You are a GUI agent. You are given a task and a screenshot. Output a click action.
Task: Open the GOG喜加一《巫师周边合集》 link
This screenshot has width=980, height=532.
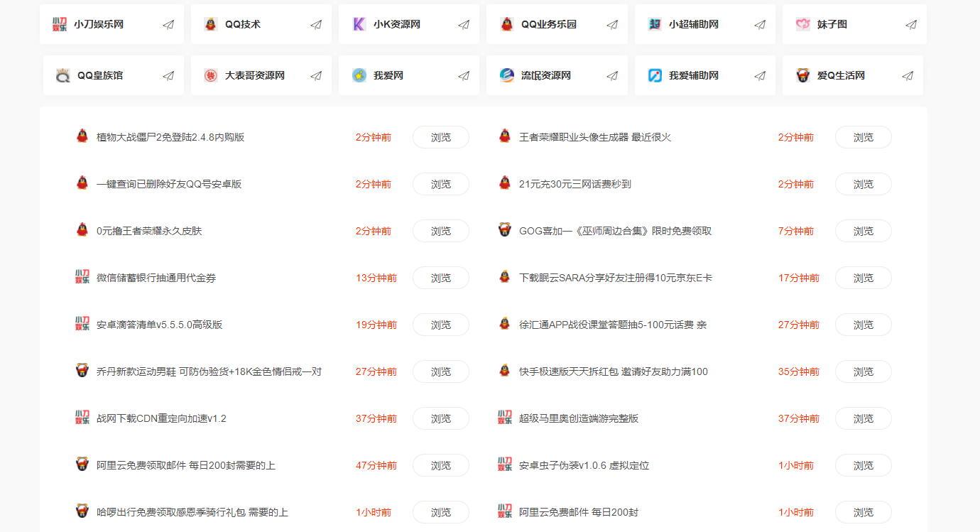coord(605,231)
